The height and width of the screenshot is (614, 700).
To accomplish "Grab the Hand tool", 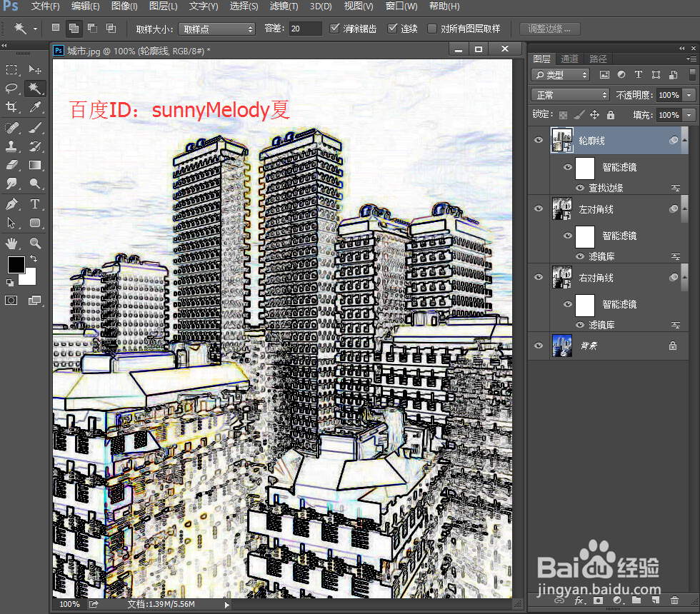I will pyautogui.click(x=11, y=243).
